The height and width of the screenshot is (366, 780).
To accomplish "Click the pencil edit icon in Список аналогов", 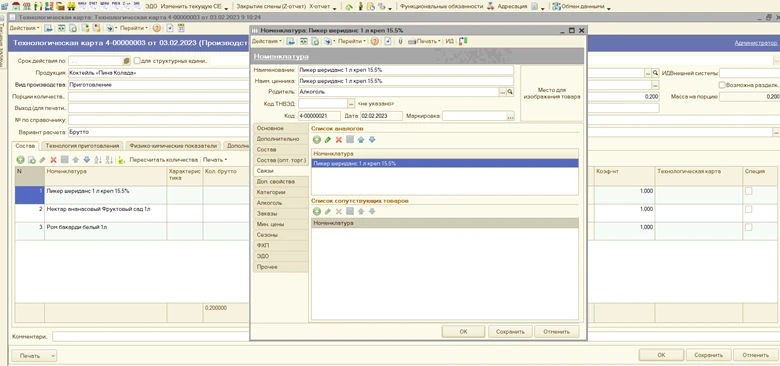I will (328, 140).
